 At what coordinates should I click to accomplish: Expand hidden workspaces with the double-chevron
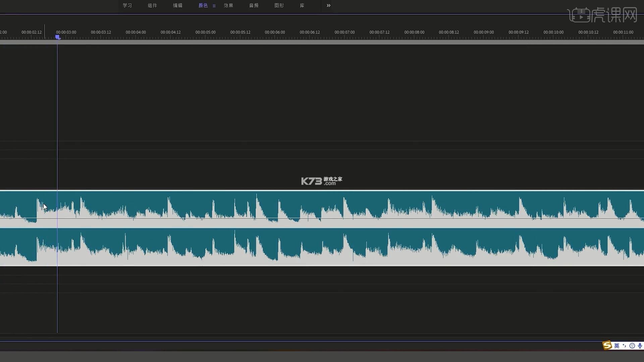(329, 5)
